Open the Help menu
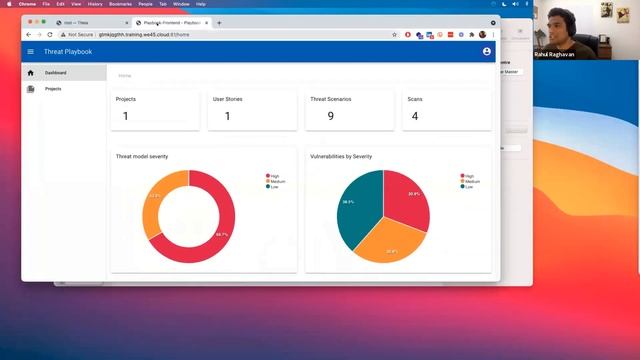Screen dimensions: 640x360 (200, 4)
